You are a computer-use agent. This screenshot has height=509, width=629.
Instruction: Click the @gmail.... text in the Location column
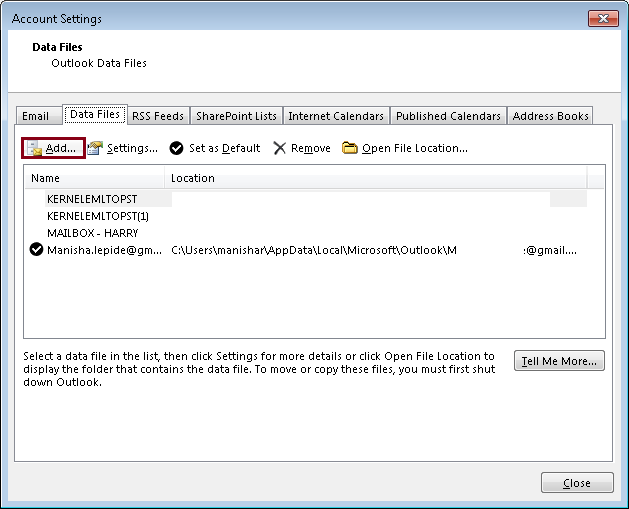[550, 250]
